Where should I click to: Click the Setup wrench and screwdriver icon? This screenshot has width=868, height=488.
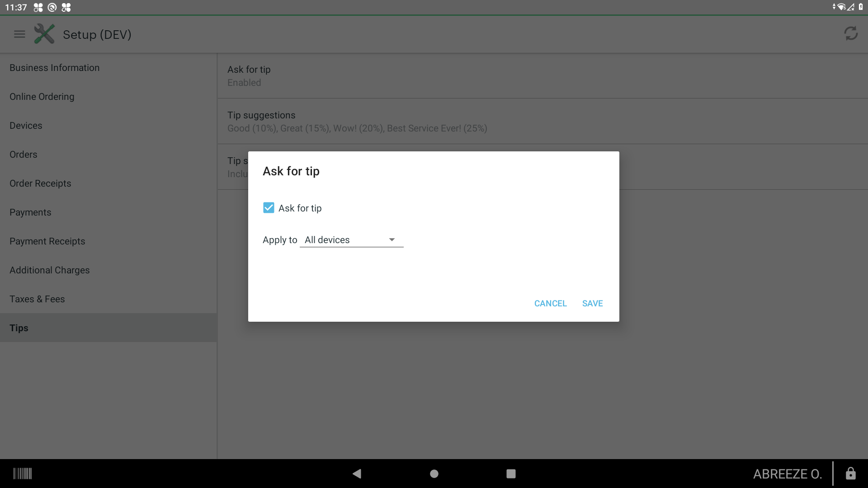[44, 34]
